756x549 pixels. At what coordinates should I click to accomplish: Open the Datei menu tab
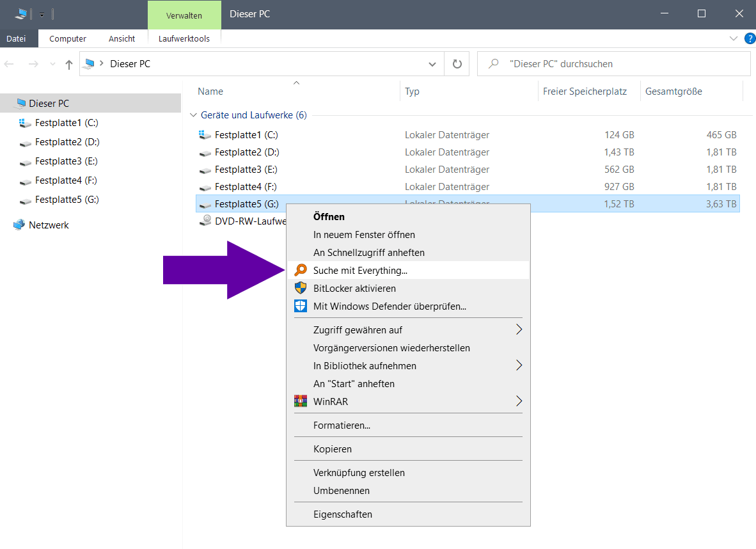pyautogui.click(x=16, y=39)
